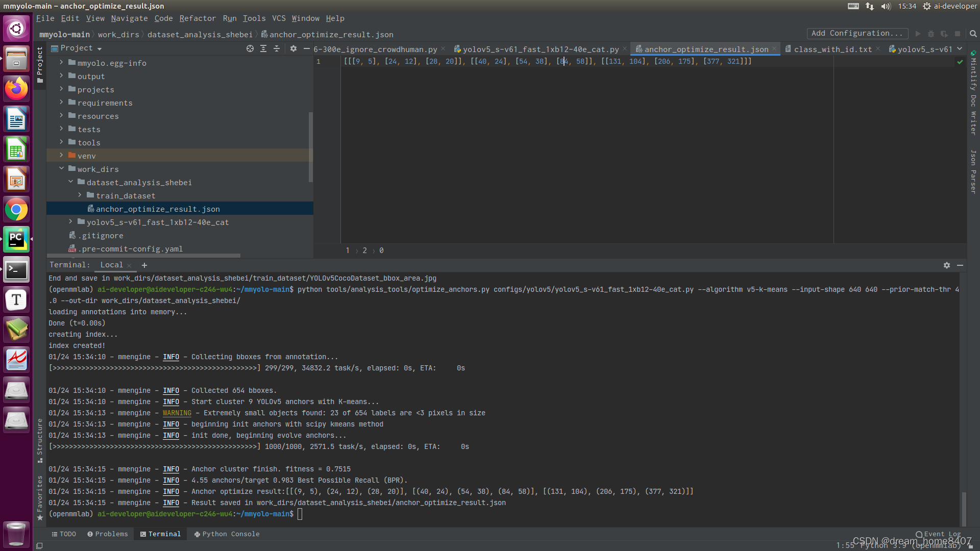
Task: Click the Debug bug icon
Action: click(931, 34)
